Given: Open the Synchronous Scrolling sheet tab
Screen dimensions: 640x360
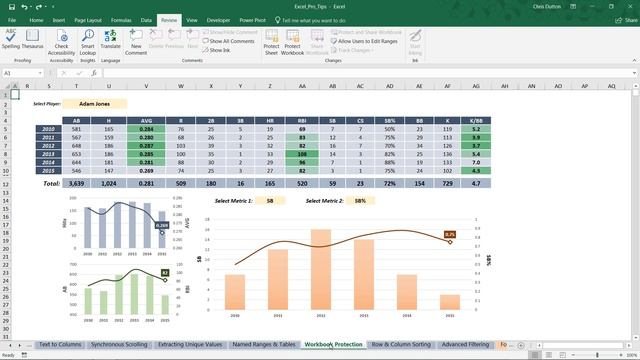Looking at the screenshot, I should tap(119, 344).
